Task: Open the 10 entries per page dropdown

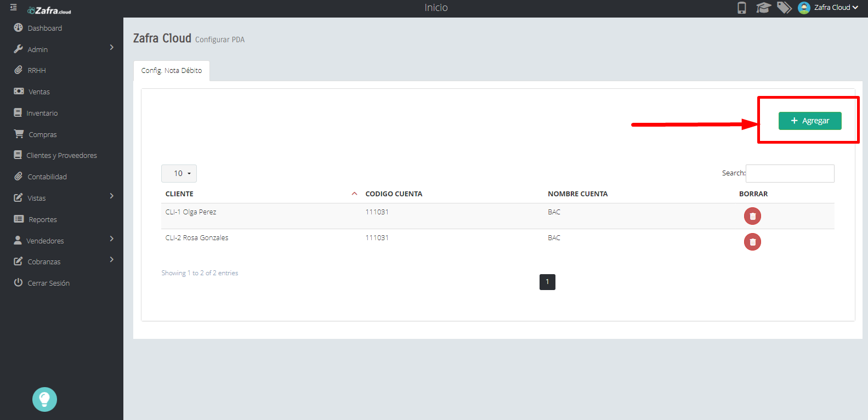Action: (x=179, y=173)
